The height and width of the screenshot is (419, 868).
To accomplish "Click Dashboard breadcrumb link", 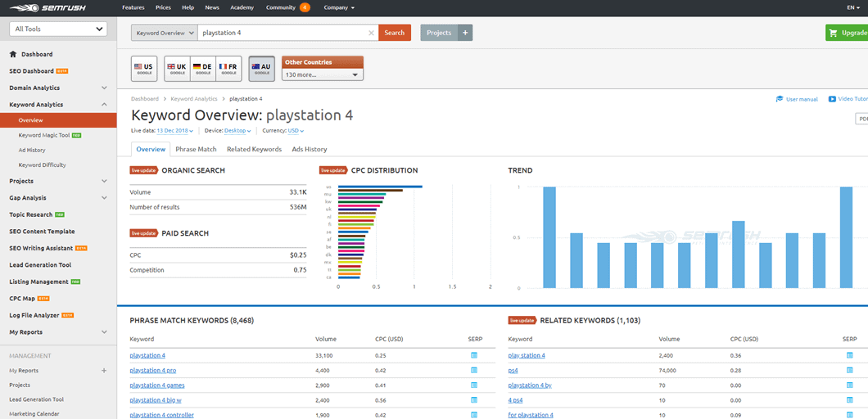I will coord(145,99).
